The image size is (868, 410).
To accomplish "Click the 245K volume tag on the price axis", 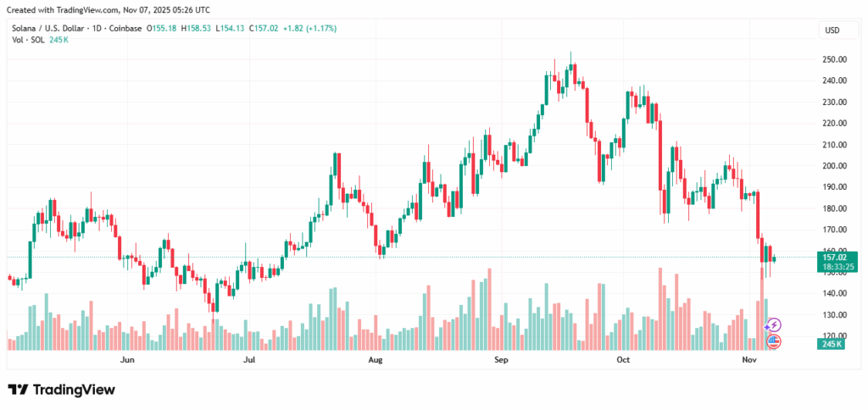I will (x=832, y=344).
